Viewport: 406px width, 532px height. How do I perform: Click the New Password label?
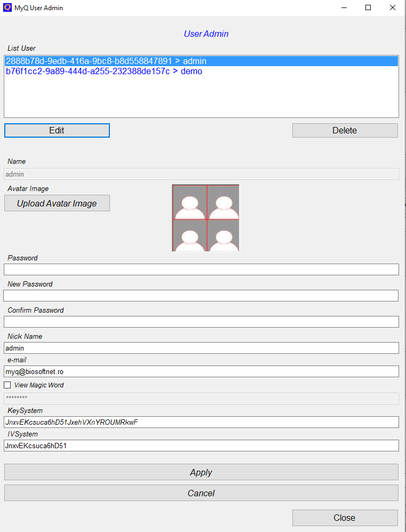pyautogui.click(x=30, y=284)
